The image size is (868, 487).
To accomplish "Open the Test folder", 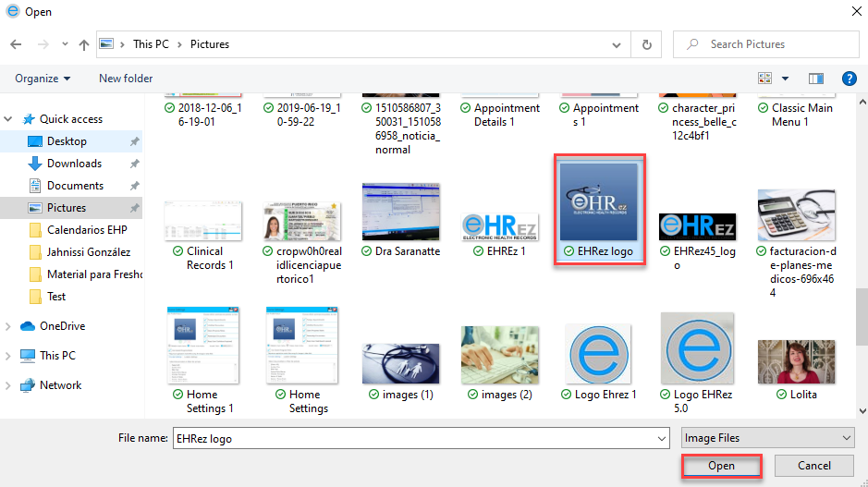I will 55,296.
